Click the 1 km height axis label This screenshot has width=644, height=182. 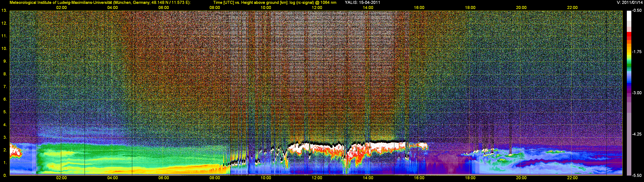click(5, 163)
